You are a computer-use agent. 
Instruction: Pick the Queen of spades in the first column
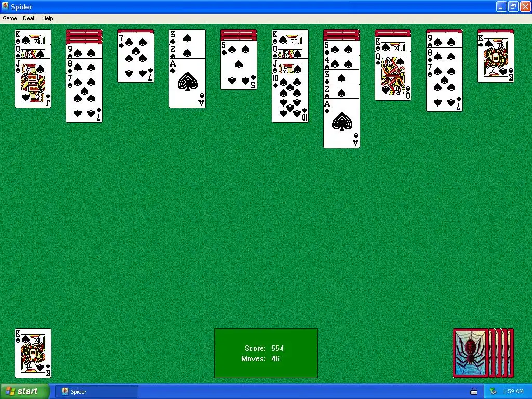(33, 51)
